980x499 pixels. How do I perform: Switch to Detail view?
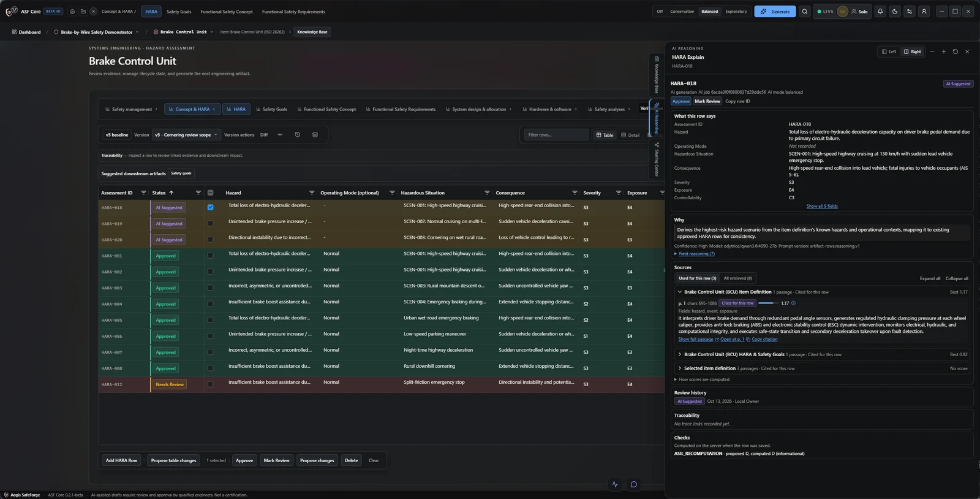coord(630,135)
